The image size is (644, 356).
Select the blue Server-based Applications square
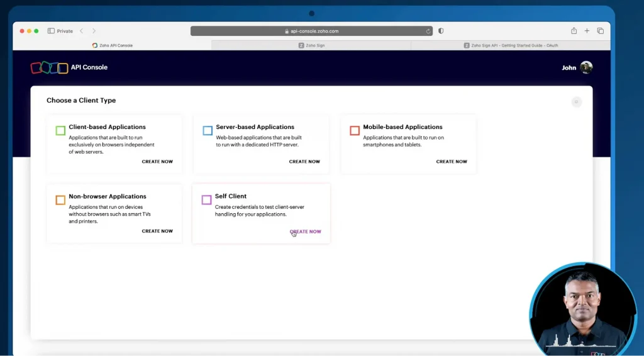[208, 131]
